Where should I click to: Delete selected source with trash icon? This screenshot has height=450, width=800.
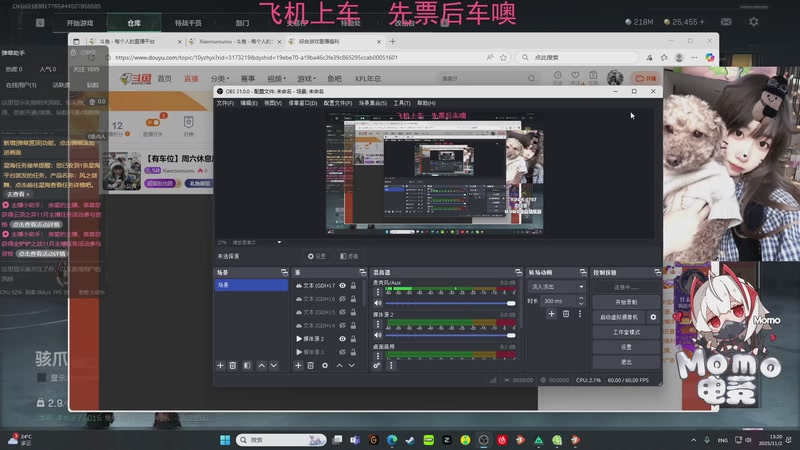tap(311, 365)
